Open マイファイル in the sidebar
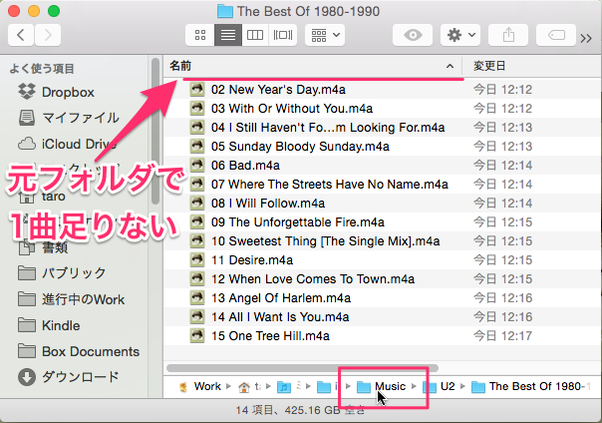 68,118
